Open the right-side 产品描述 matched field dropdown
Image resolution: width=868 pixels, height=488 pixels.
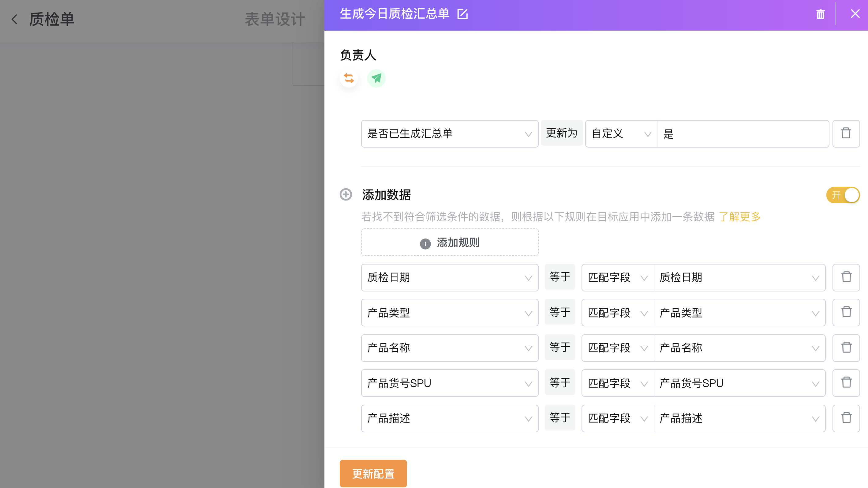coord(740,418)
